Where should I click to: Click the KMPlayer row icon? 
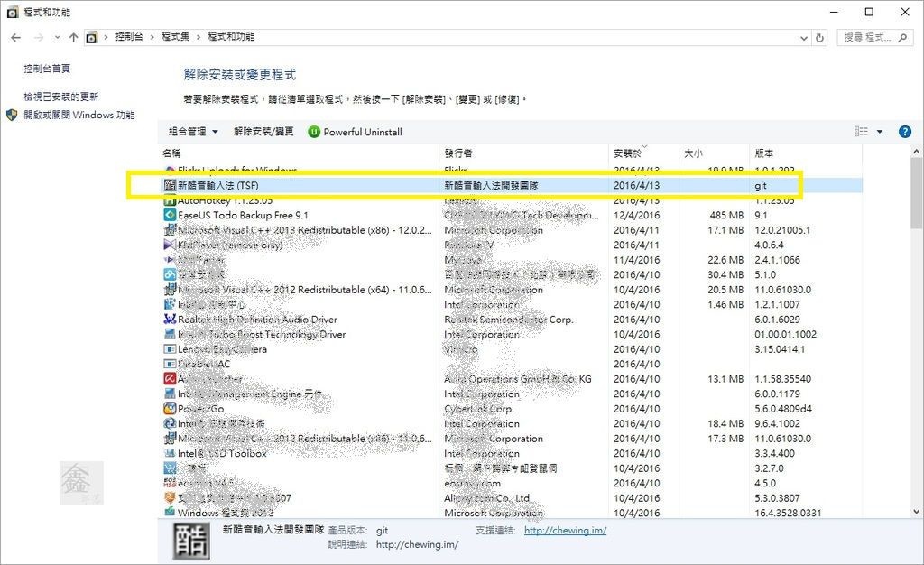tap(170, 245)
